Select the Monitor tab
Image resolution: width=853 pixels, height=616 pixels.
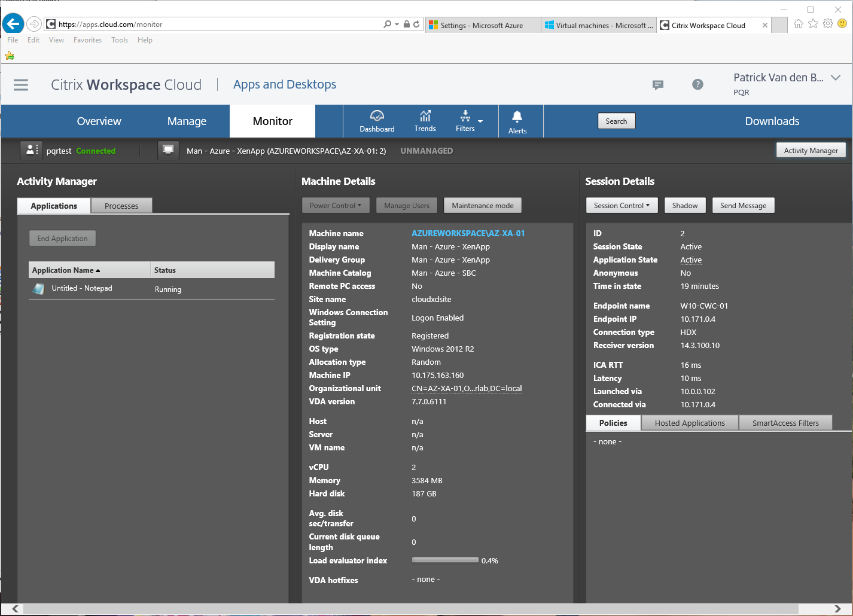point(272,121)
